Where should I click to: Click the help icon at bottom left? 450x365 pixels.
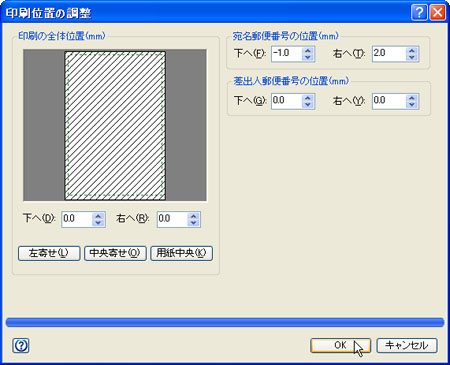tap(21, 346)
